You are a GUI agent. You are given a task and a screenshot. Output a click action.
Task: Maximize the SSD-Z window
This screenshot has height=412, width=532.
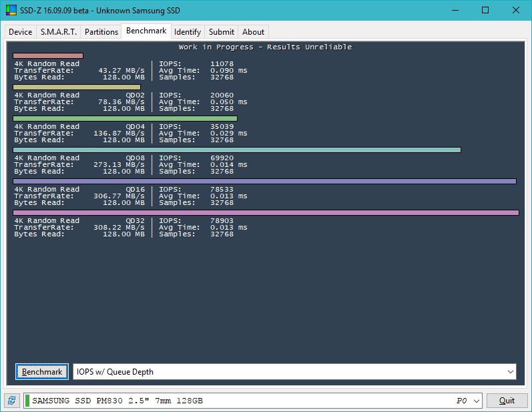(x=485, y=10)
